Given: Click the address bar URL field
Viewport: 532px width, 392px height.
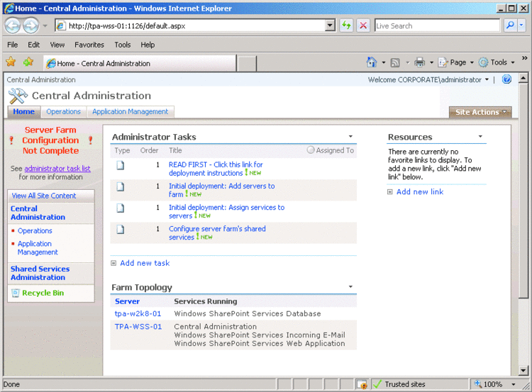Looking at the screenshot, I should pyautogui.click(x=196, y=26).
